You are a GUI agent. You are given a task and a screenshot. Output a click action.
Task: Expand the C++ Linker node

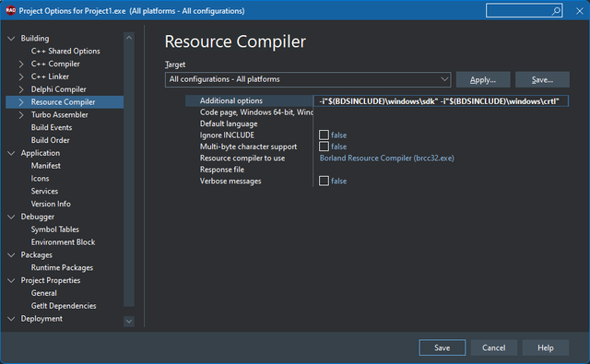(x=21, y=76)
